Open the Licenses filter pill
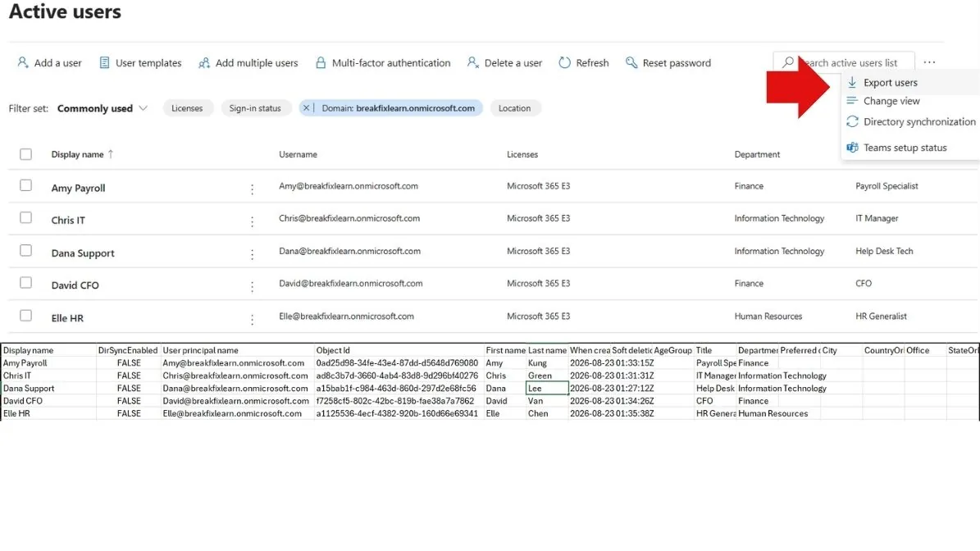Viewport: 980px width, 551px height. pos(187,108)
